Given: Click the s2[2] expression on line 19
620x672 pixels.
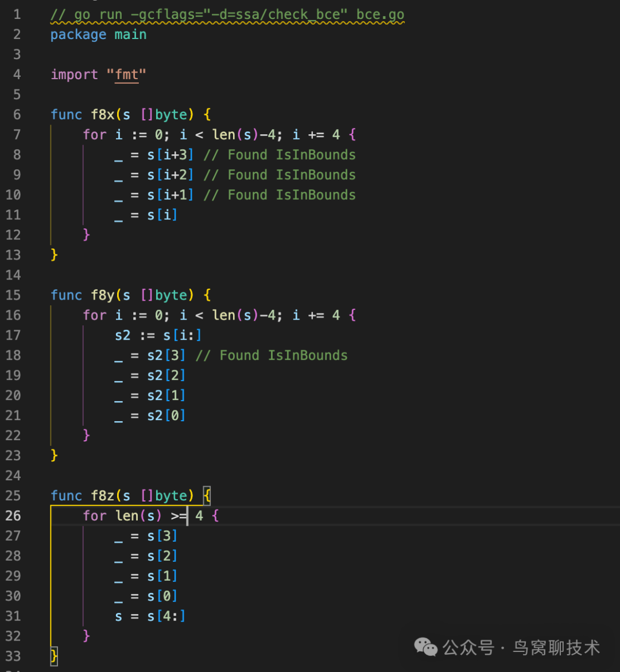Looking at the screenshot, I should click(166, 375).
